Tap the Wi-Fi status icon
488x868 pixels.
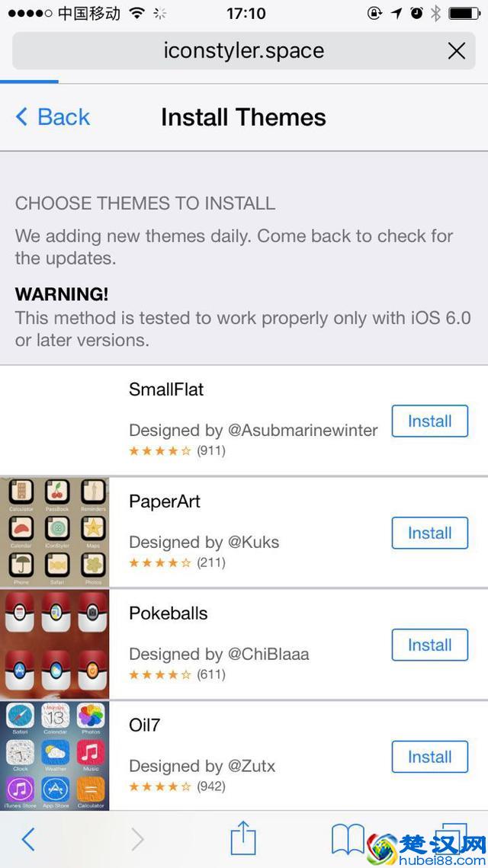pyautogui.click(x=136, y=13)
